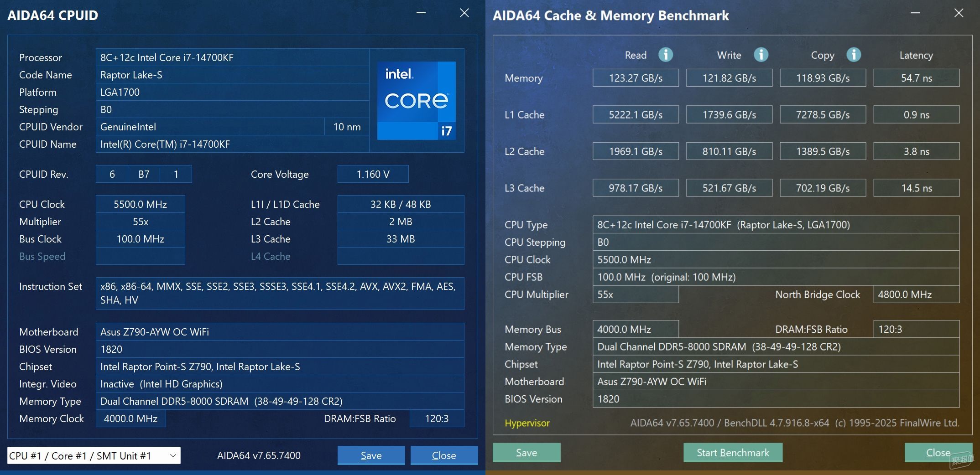Click the Integr. Video Inactive value
This screenshot has height=475, width=980.
(x=280, y=384)
